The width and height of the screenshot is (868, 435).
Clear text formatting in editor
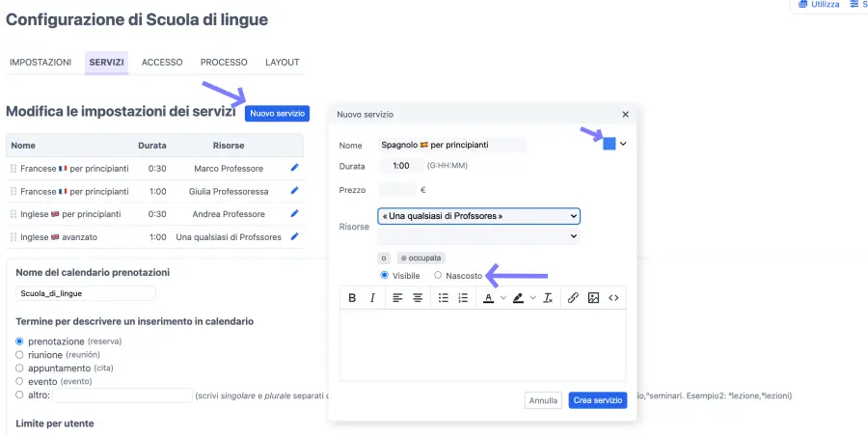click(548, 298)
